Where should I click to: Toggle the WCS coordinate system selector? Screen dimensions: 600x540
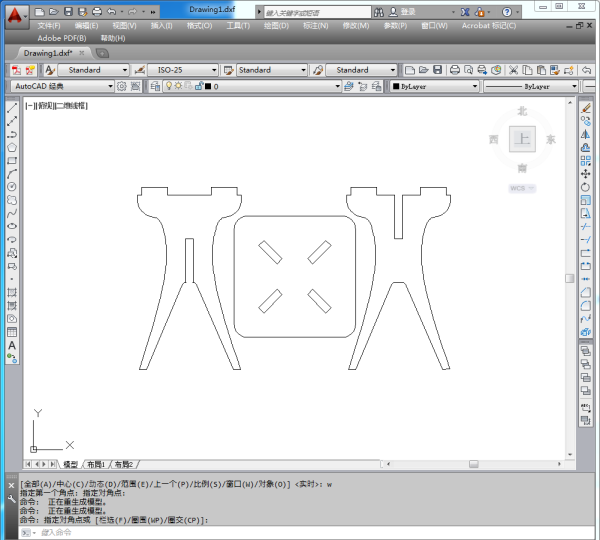pyautogui.click(x=522, y=188)
